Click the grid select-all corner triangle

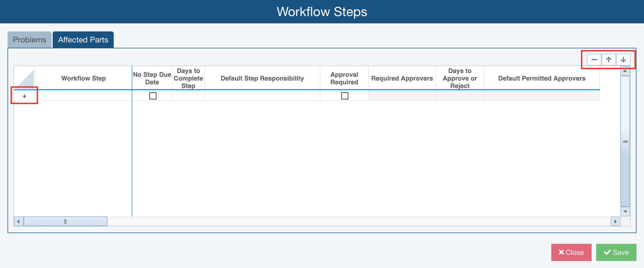[x=26, y=78]
